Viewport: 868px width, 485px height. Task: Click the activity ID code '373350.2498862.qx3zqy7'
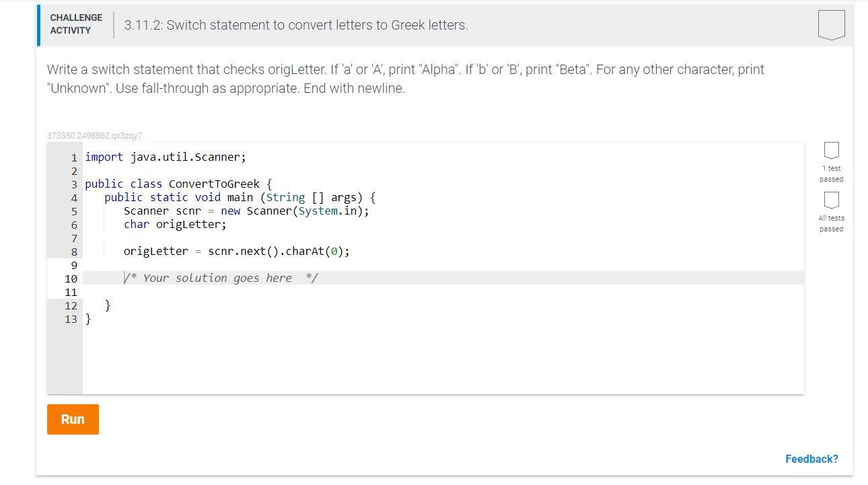[x=95, y=135]
